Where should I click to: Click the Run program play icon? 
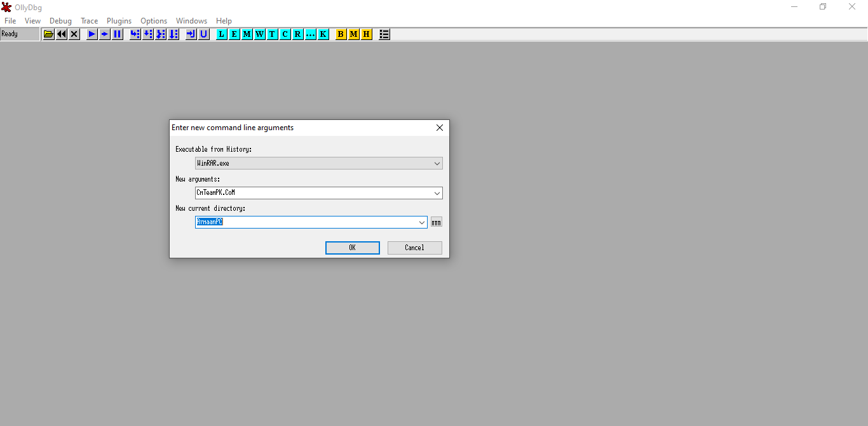pyautogui.click(x=92, y=34)
